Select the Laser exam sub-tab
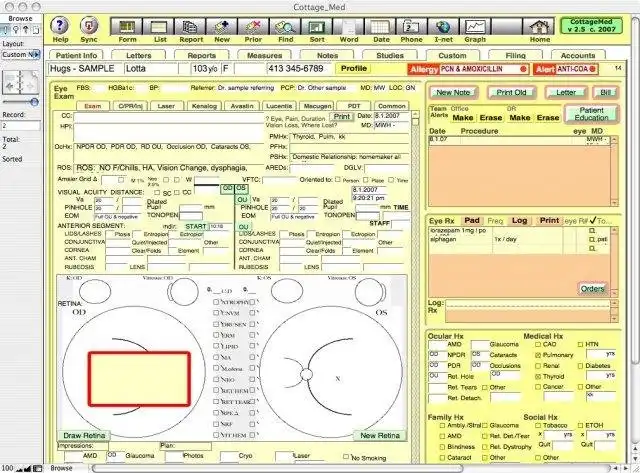The image size is (640, 473). point(166,106)
